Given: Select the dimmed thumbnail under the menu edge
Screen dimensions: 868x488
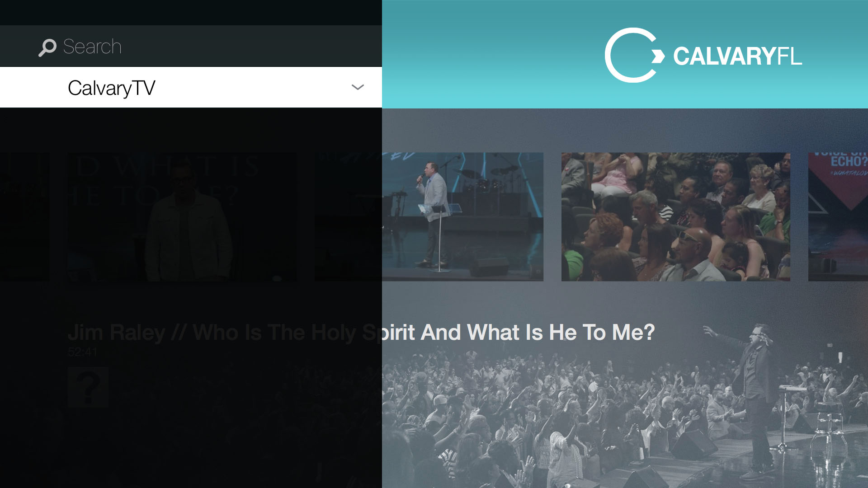Looking at the screenshot, I should tap(348, 217).
